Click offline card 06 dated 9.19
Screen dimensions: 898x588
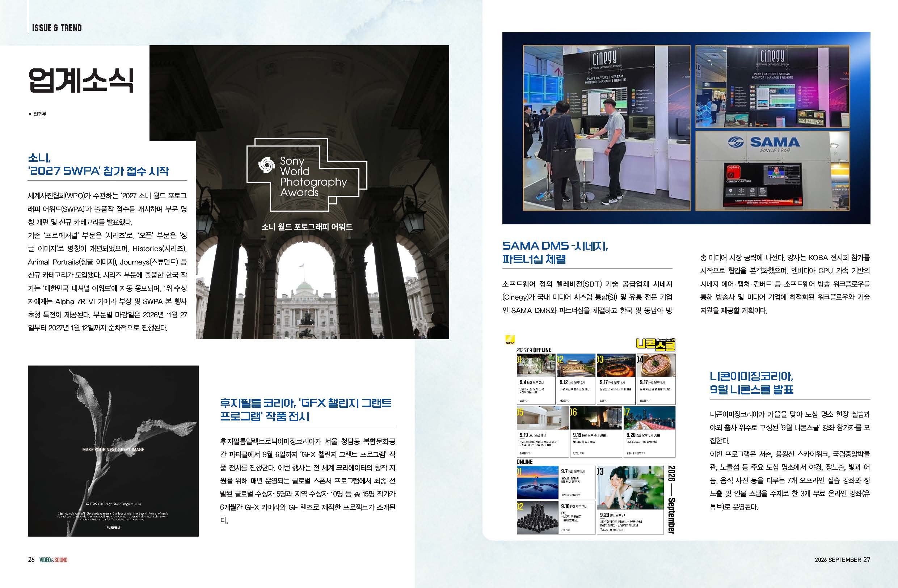click(x=596, y=432)
